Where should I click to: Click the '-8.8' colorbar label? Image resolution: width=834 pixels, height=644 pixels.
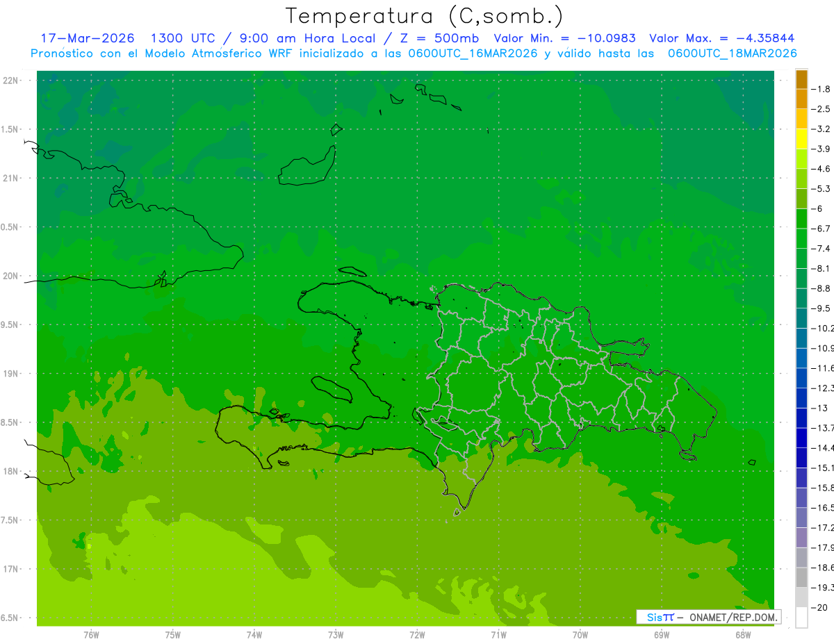point(821,288)
